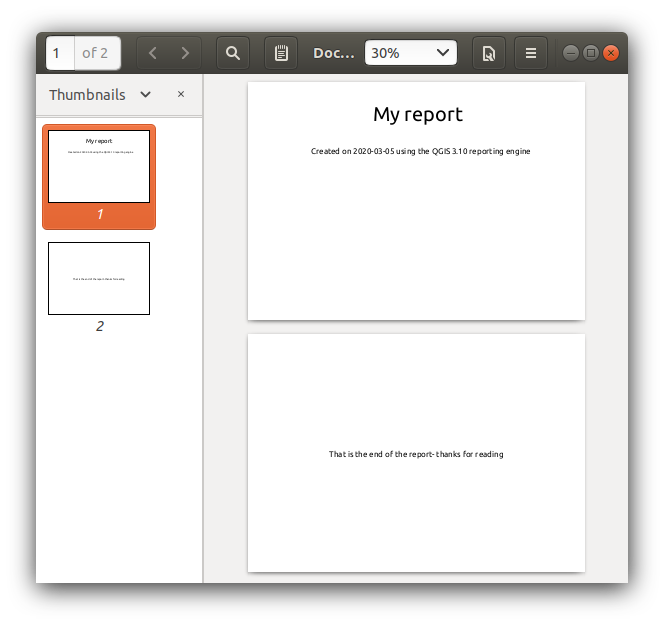Minimize the document viewer window

click(x=571, y=53)
